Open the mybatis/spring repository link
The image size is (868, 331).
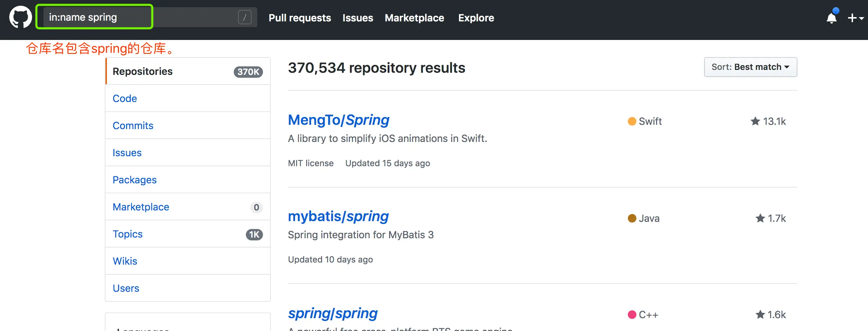click(x=338, y=217)
